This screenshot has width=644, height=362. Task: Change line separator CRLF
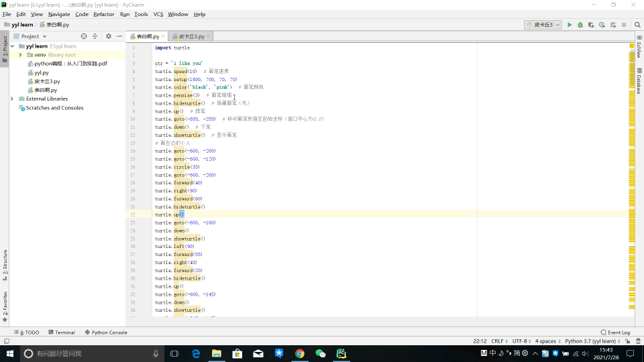coord(499,341)
